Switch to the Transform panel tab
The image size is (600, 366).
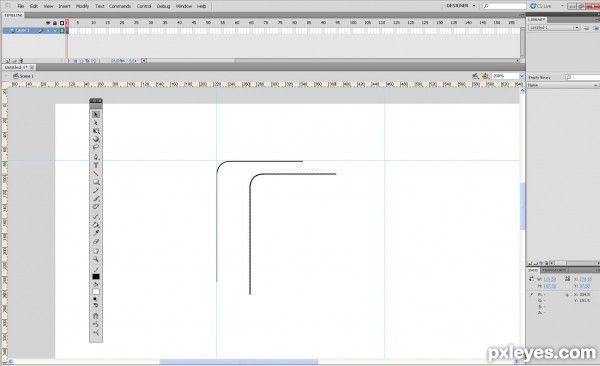[x=554, y=270]
